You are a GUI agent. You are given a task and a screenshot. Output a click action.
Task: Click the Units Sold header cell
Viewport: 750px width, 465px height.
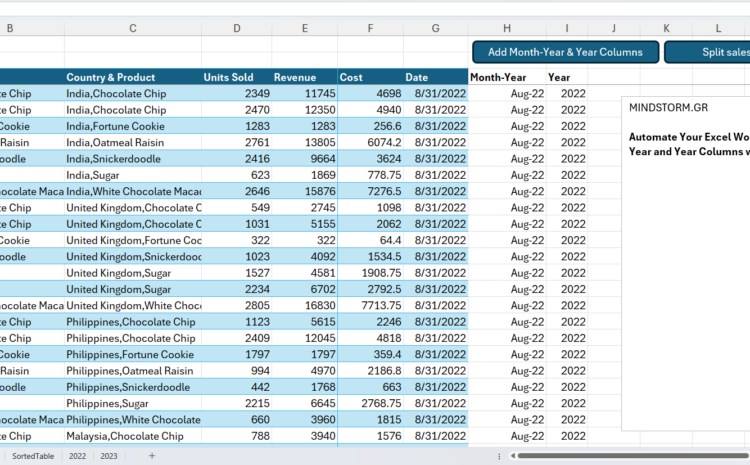(x=237, y=77)
